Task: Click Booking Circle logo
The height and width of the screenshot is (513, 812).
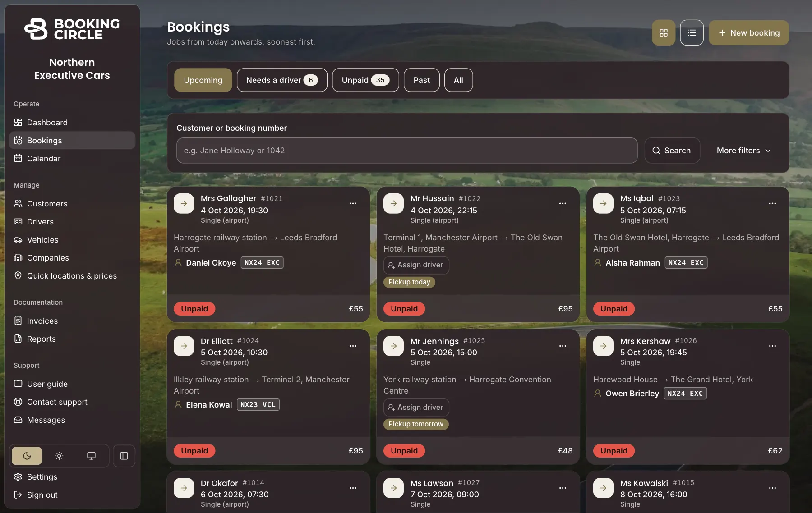Action: point(72,30)
